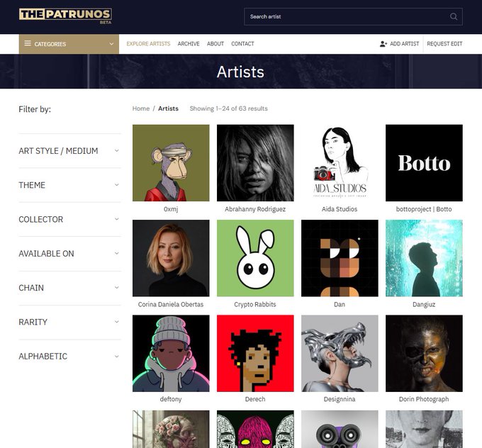This screenshot has height=448, width=482.
Task: Expand the Collector filter
Action: [x=69, y=219]
